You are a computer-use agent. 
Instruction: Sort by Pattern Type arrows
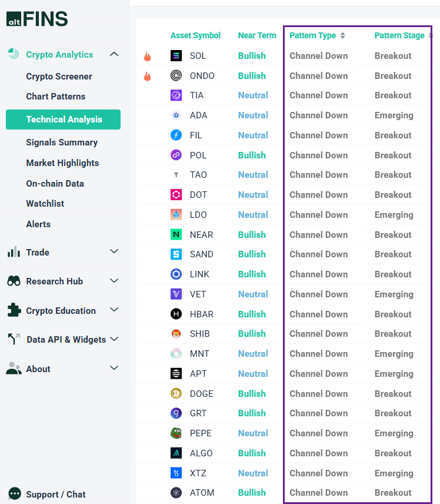[x=343, y=35]
